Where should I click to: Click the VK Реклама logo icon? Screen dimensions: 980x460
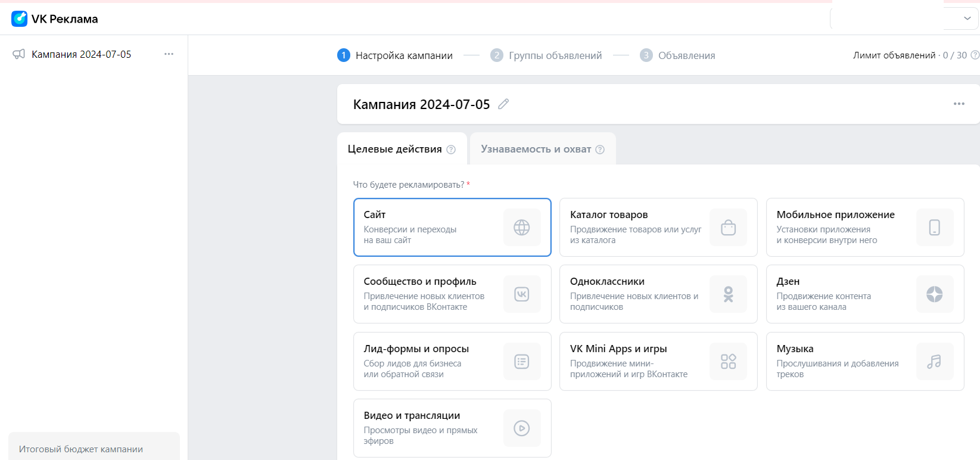19,18
